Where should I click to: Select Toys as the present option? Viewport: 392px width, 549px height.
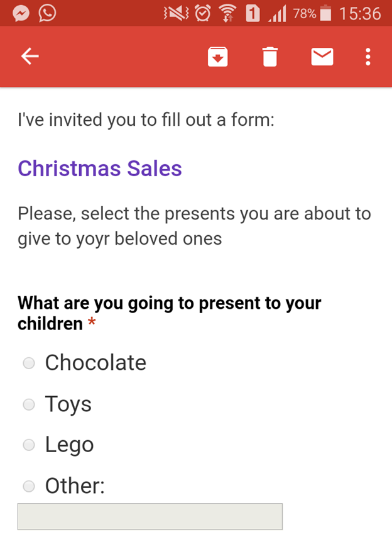[x=28, y=404]
